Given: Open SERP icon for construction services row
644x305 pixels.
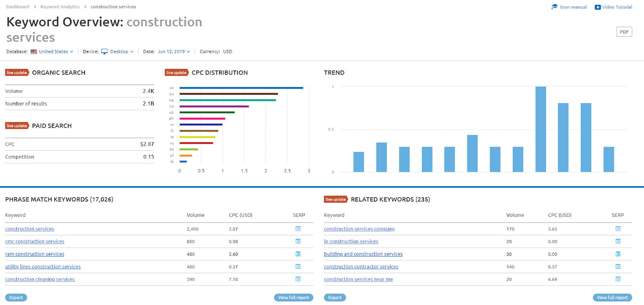Looking at the screenshot, I should tap(298, 229).
